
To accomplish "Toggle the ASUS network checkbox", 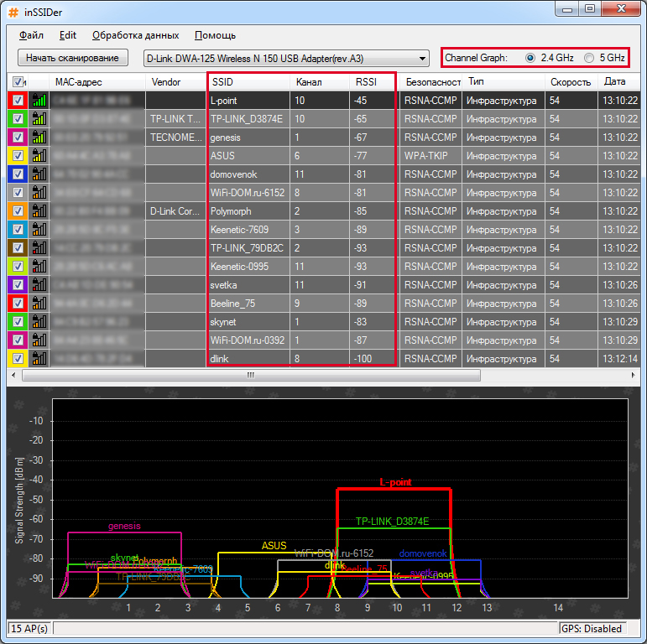I will [x=18, y=155].
